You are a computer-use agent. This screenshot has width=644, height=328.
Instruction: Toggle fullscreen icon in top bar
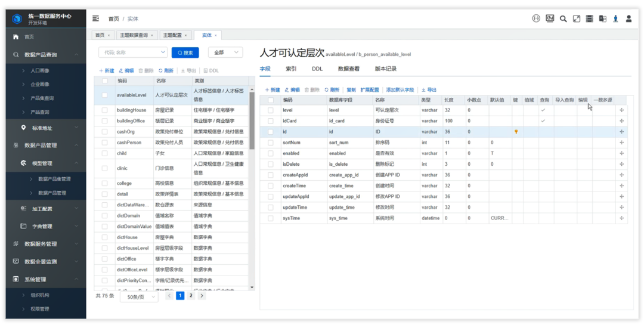577,19
